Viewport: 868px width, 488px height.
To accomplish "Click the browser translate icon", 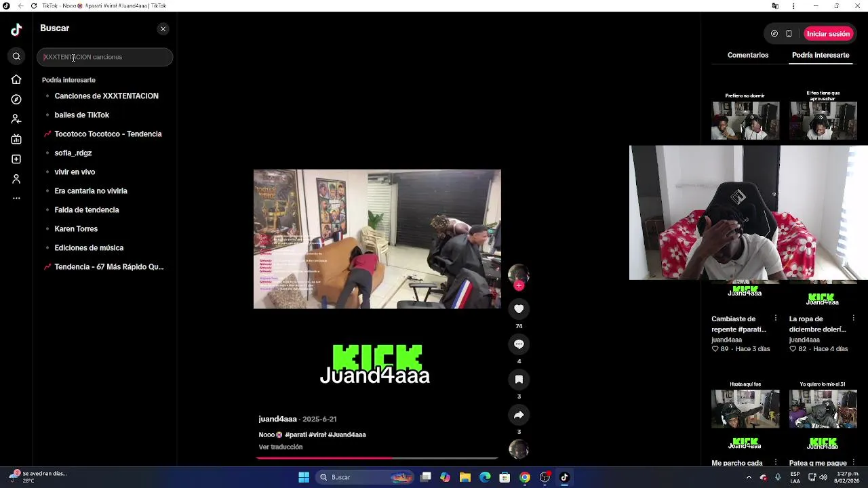I will tap(775, 5).
